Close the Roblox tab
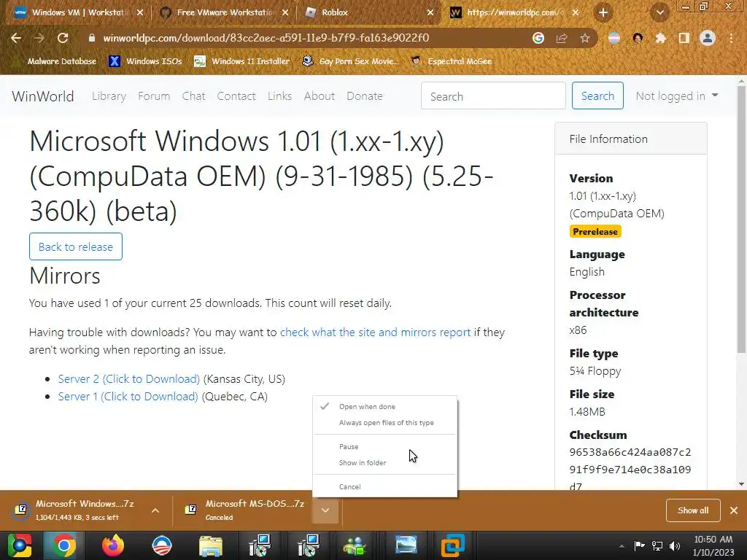747x560 pixels. click(430, 13)
